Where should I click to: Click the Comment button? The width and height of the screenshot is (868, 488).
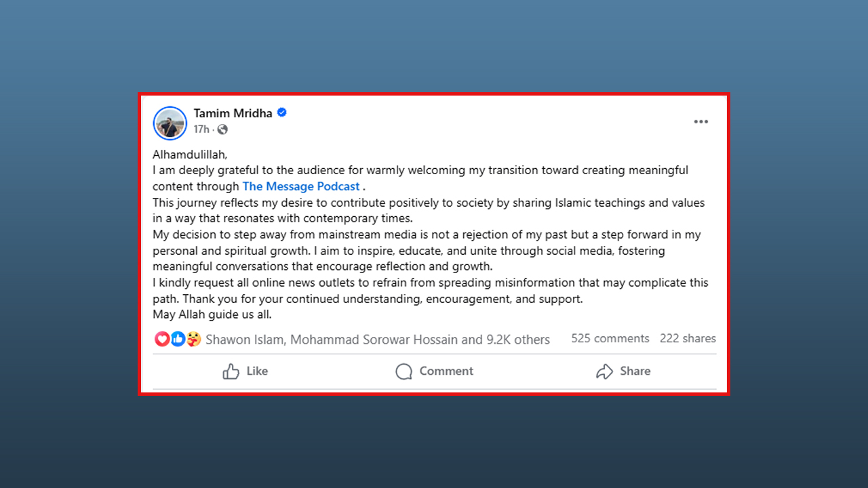point(435,371)
